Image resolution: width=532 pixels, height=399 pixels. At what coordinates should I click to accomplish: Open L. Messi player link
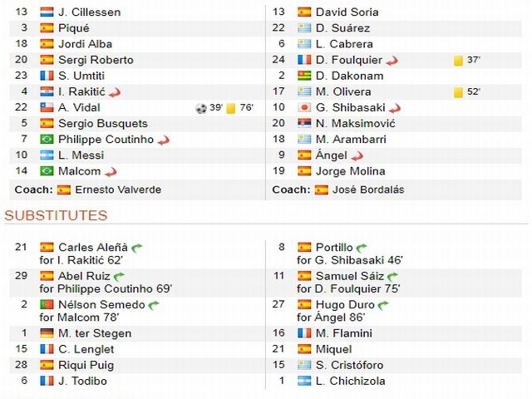81,155
